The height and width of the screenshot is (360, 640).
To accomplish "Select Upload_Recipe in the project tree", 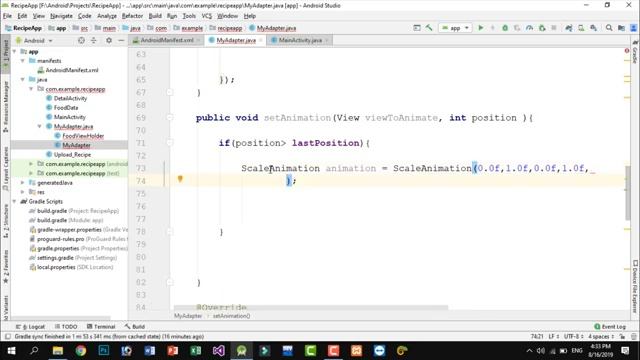I will coord(72,155).
